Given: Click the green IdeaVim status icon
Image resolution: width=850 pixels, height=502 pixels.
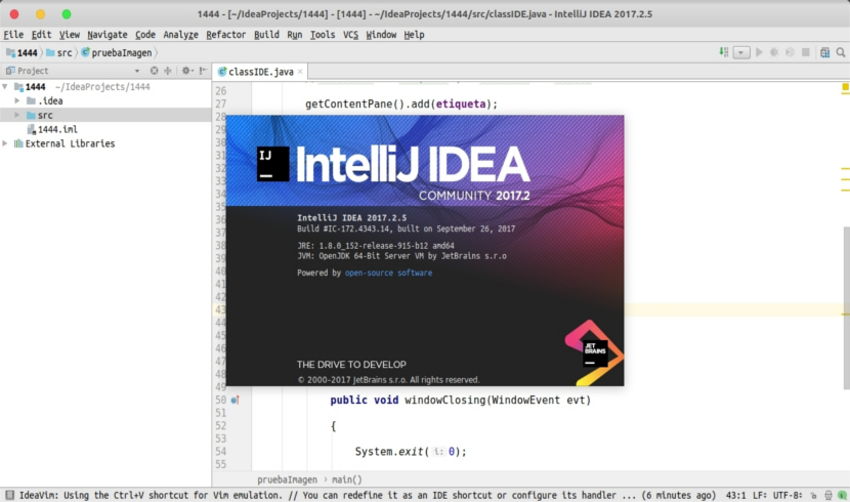Looking at the screenshot, I should point(842,495).
